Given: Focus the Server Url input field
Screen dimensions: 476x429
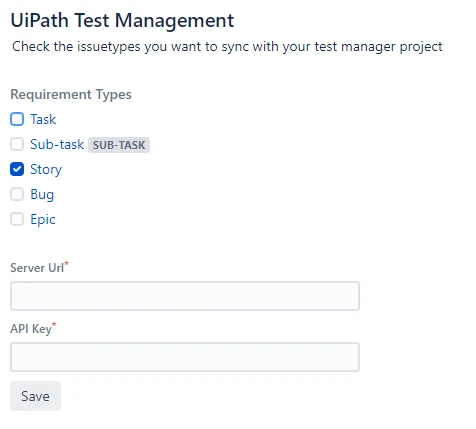Looking at the screenshot, I should (x=185, y=296).
